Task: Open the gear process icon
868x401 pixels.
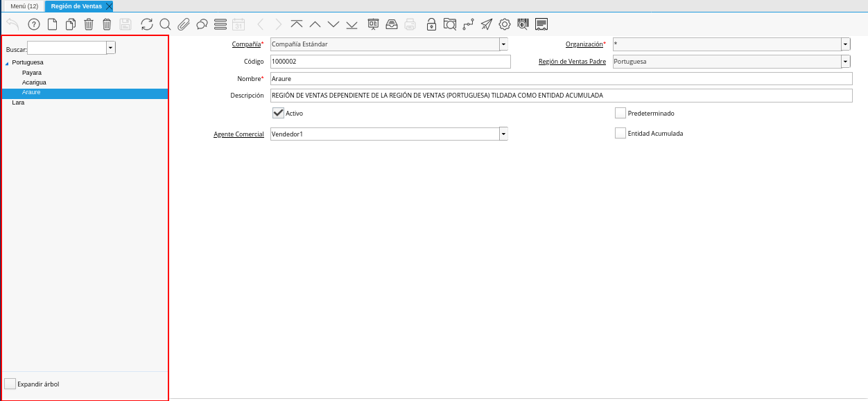Action: 505,24
